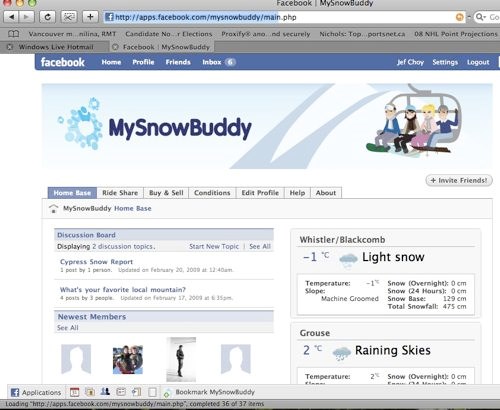This screenshot has width=500, height=410.
Task: Click the Facebook icon beside Applications
Action: pyautogui.click(x=15, y=392)
